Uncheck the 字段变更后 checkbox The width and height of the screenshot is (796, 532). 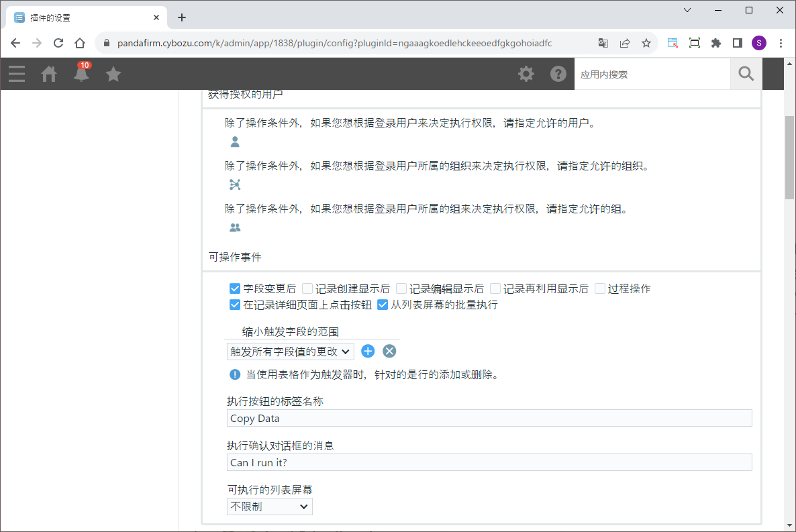coord(235,288)
